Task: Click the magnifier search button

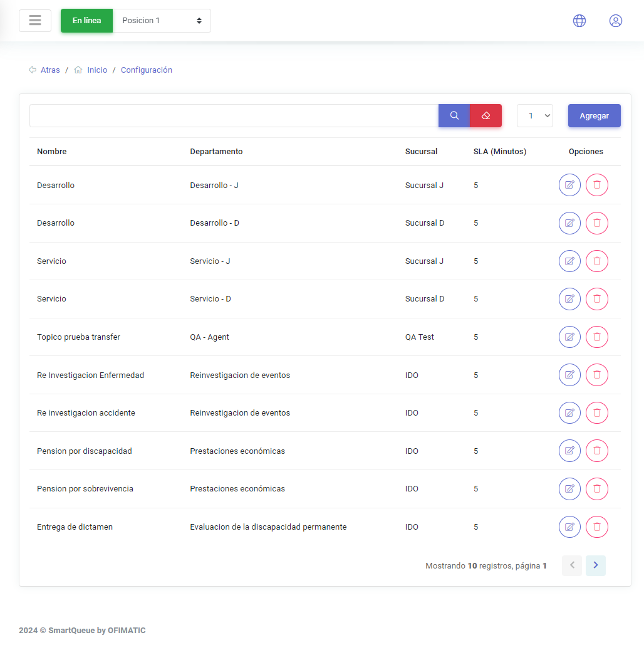Action: coord(454,116)
